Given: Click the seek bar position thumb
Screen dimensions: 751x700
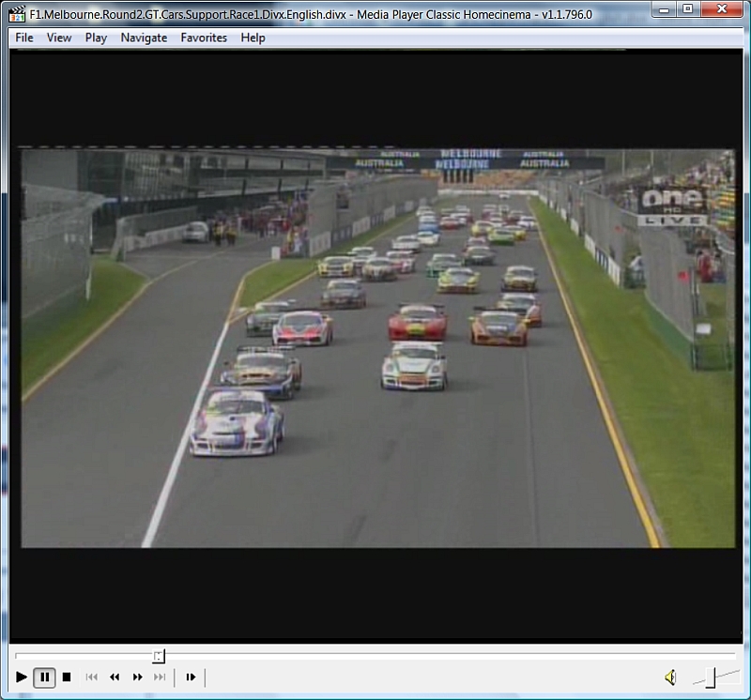Looking at the screenshot, I should tap(159, 656).
